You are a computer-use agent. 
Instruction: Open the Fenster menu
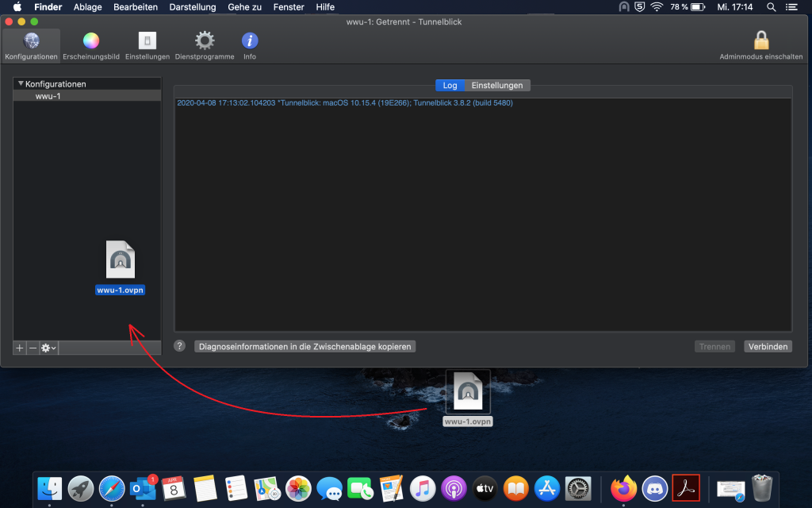coord(289,6)
